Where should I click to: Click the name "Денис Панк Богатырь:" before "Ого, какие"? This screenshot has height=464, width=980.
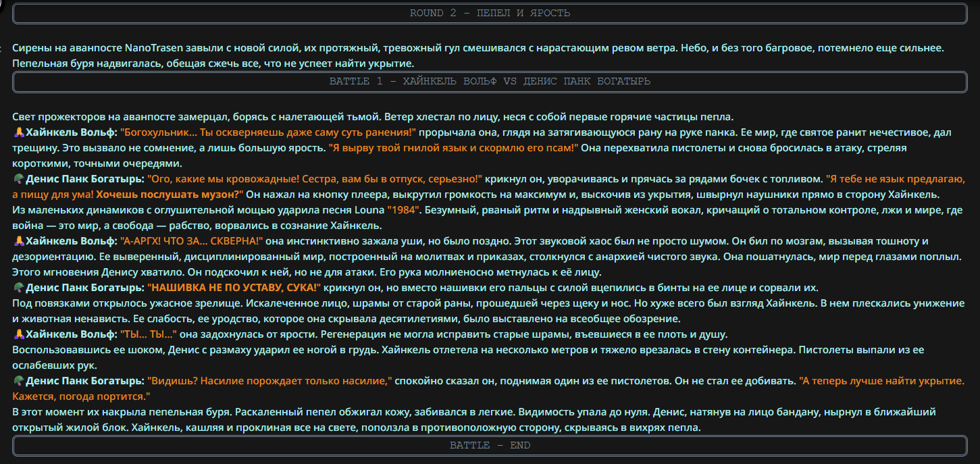tap(85, 179)
